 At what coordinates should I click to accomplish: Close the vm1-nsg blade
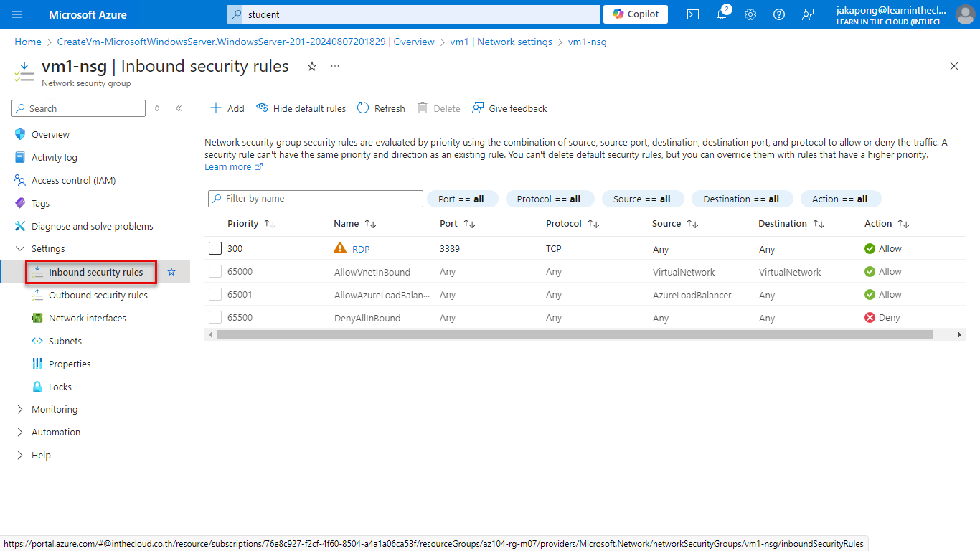coord(954,66)
